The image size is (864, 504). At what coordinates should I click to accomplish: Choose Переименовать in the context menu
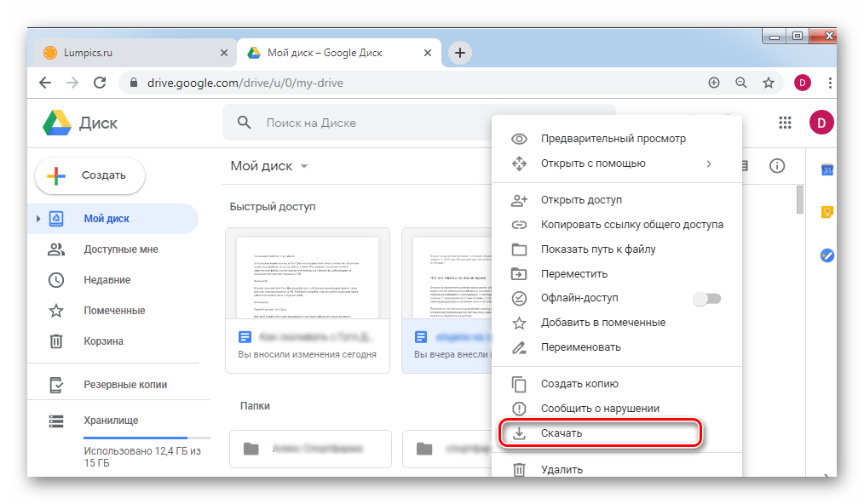coord(580,347)
